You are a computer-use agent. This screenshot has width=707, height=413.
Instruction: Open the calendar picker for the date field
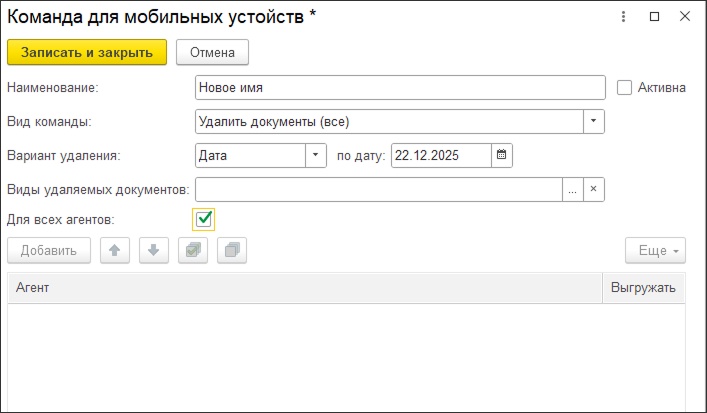(x=502, y=155)
